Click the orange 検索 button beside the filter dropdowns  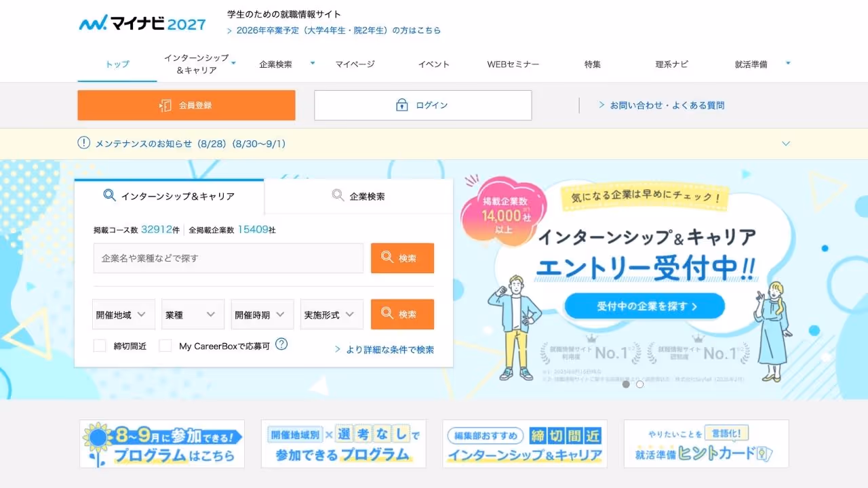coord(402,314)
